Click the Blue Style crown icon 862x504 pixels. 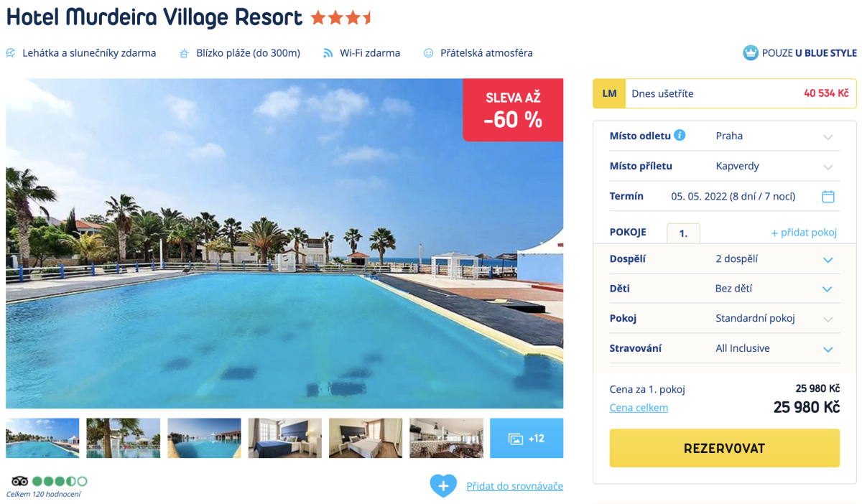[751, 52]
